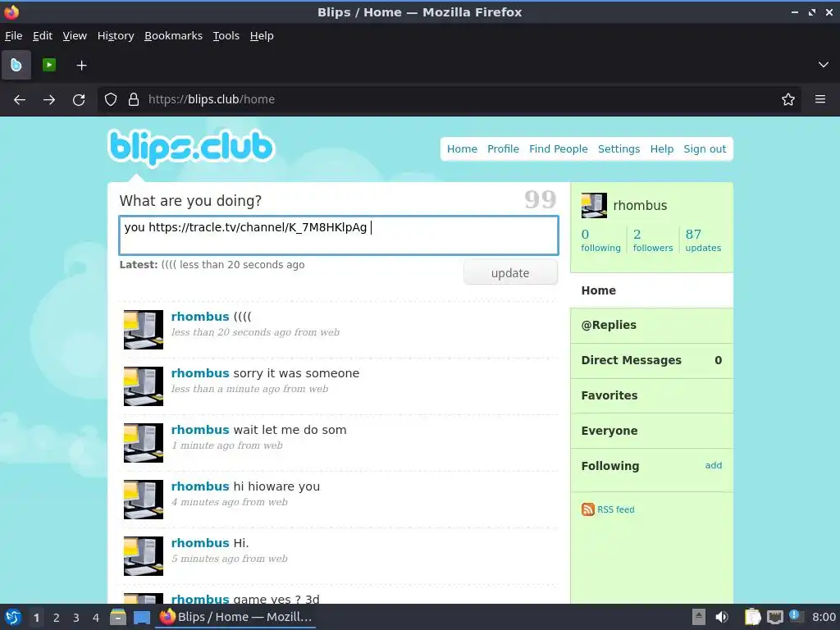This screenshot has height=630, width=840.
Task: Go back with the browser back arrow
Action: tap(20, 99)
